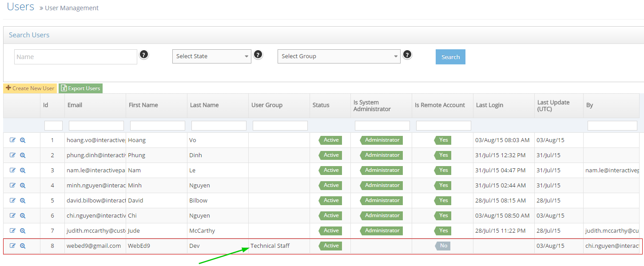
Task: Click help icon beside Select Group dropdown
Action: (407, 55)
